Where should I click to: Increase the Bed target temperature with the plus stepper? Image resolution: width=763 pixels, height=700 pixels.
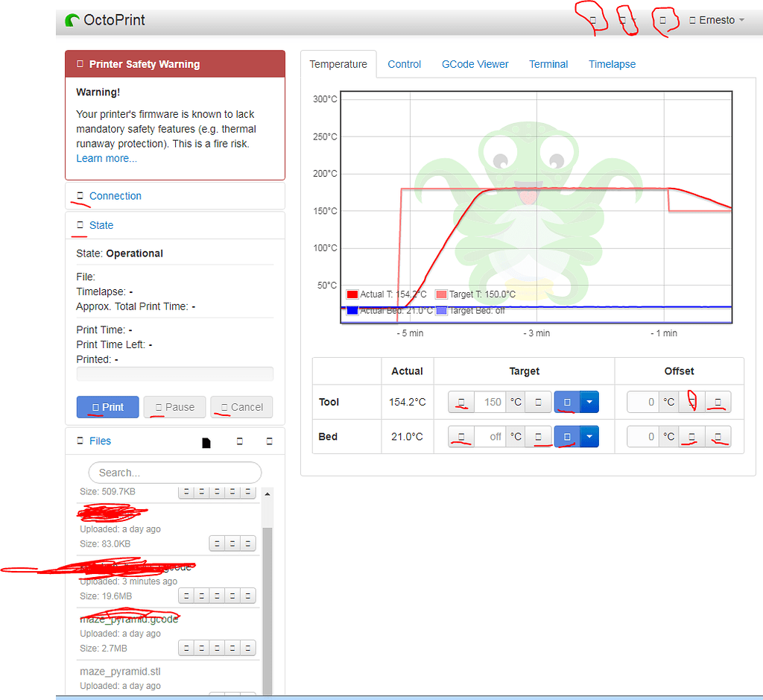[x=538, y=436]
